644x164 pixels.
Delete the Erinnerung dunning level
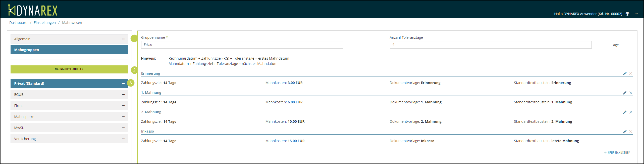click(x=631, y=73)
